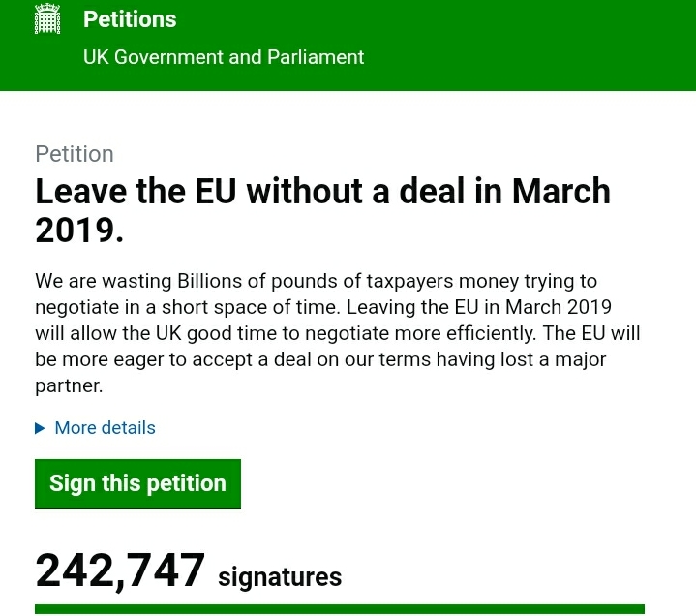This screenshot has height=616, width=696.
Task: Click the Sign this petition button
Action: coord(137,484)
